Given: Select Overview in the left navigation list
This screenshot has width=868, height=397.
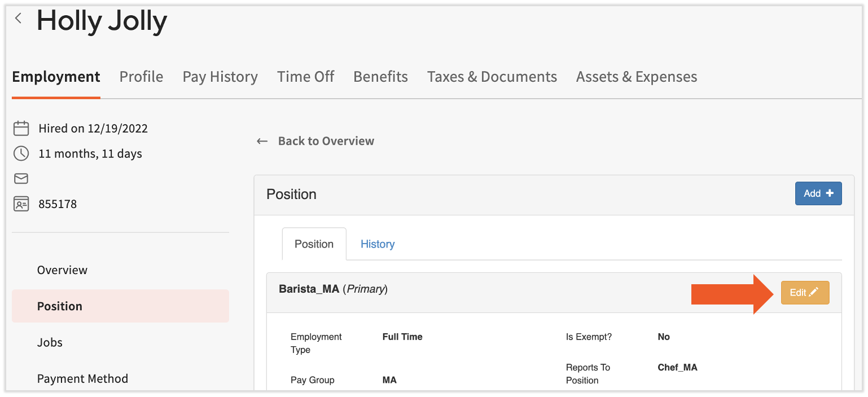Looking at the screenshot, I should click(62, 270).
